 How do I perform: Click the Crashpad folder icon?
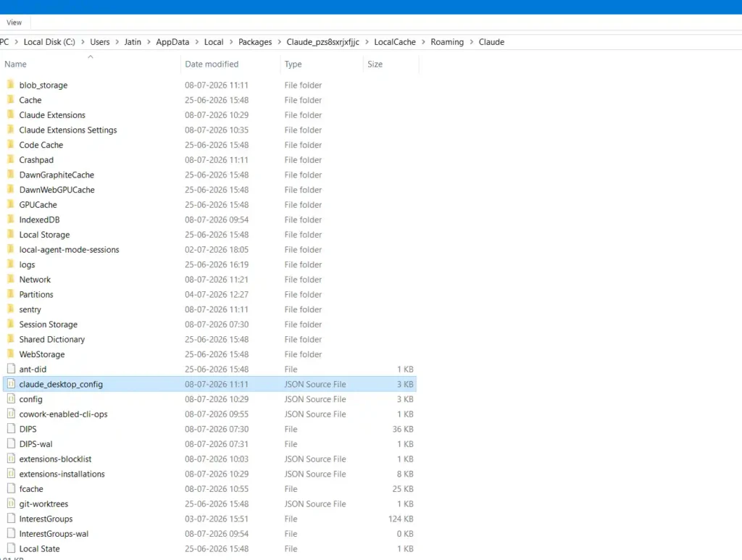click(x=11, y=160)
